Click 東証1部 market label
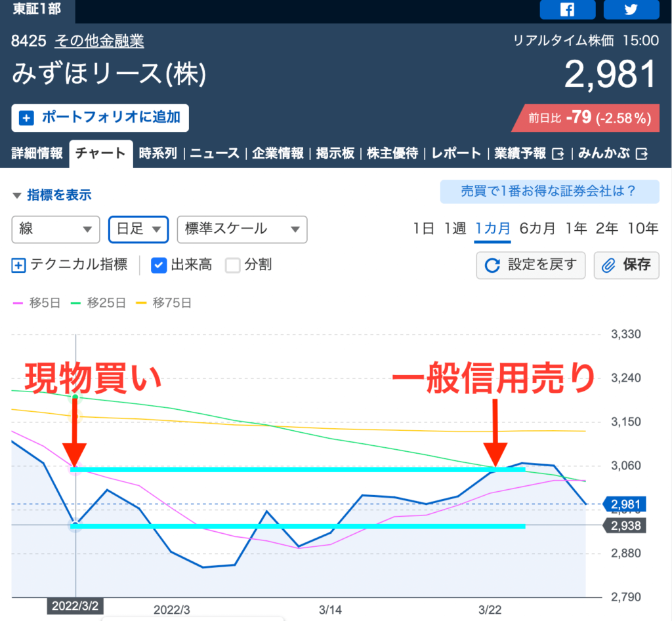This screenshot has height=621, width=672. [x=37, y=9]
